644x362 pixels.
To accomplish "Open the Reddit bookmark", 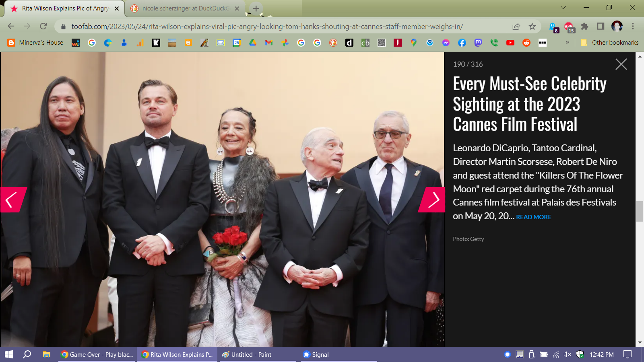I will point(526,43).
